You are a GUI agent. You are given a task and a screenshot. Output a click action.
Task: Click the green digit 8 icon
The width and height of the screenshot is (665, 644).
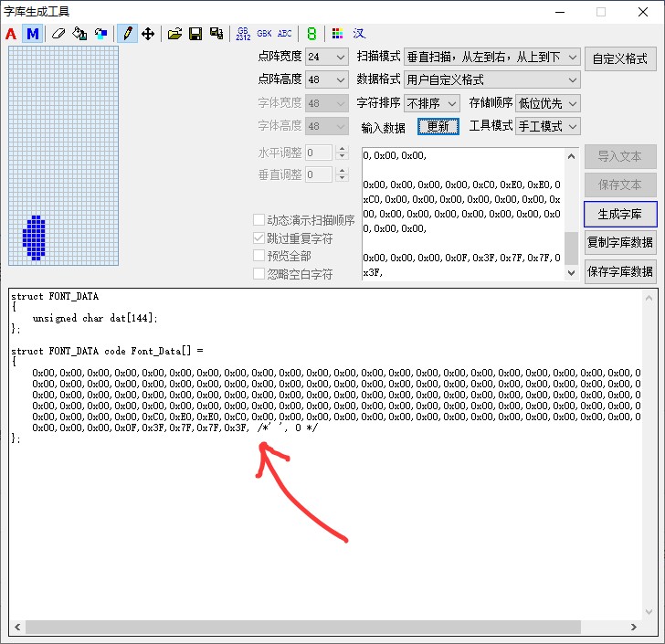(x=311, y=34)
